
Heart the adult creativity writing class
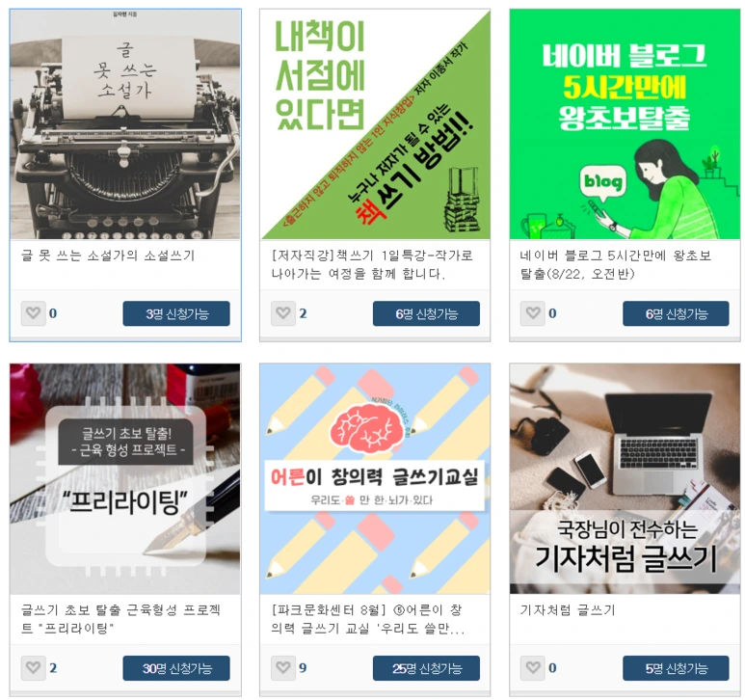[283, 667]
